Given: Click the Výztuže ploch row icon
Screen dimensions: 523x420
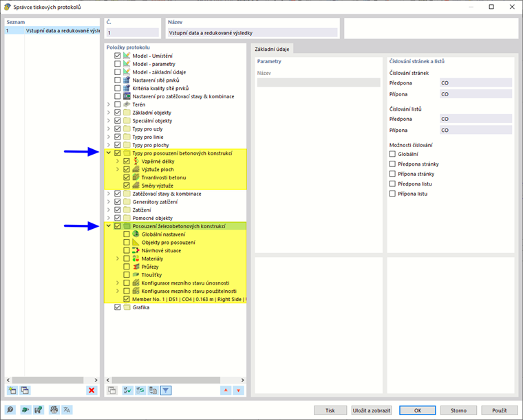Looking at the screenshot, I should pos(136,169).
